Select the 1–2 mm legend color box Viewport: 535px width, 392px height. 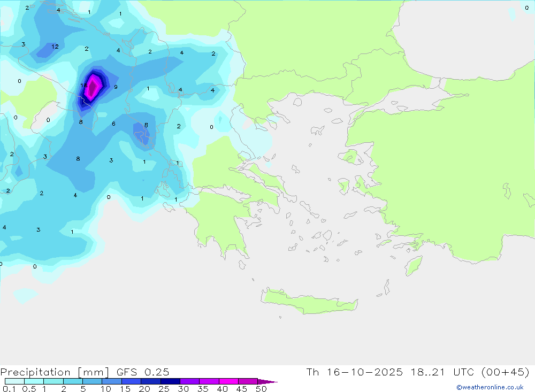(x=53, y=381)
